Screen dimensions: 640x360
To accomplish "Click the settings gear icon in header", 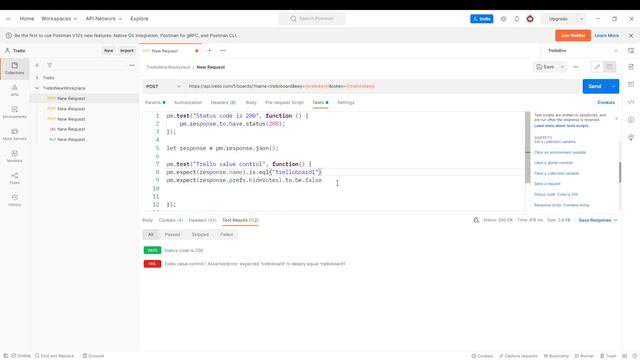I will (504, 19).
